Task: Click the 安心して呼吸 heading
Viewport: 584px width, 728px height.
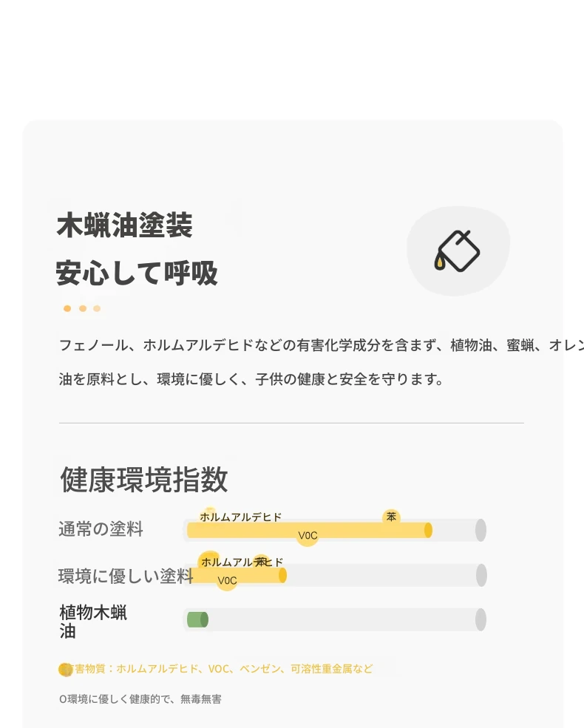Action: 137,273
